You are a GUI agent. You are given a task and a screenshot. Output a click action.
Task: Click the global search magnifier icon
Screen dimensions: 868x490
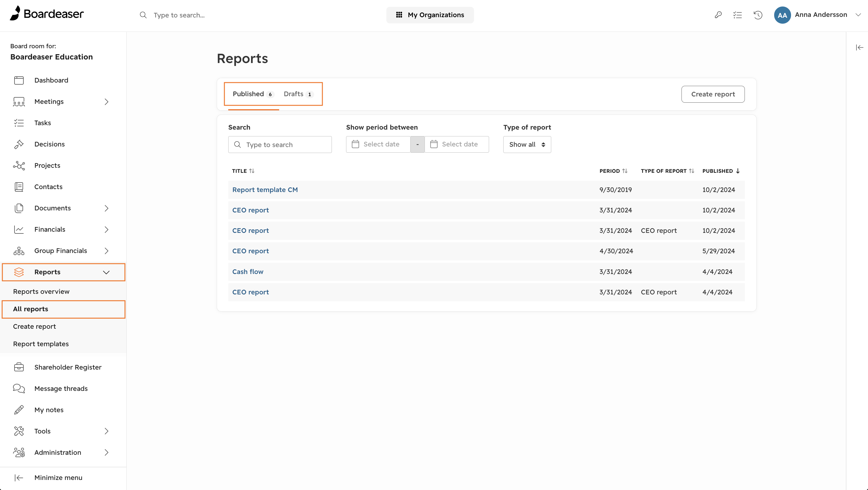click(x=143, y=15)
